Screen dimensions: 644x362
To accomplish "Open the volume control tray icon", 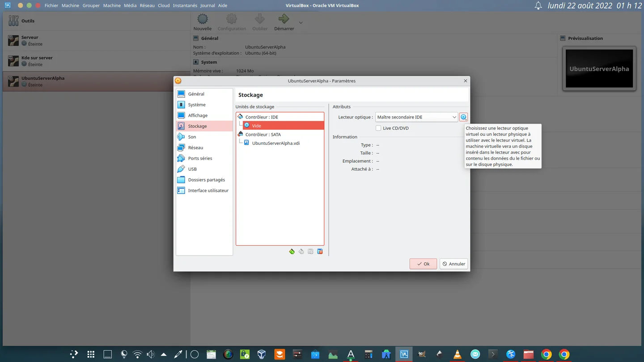I will click(x=151, y=354).
